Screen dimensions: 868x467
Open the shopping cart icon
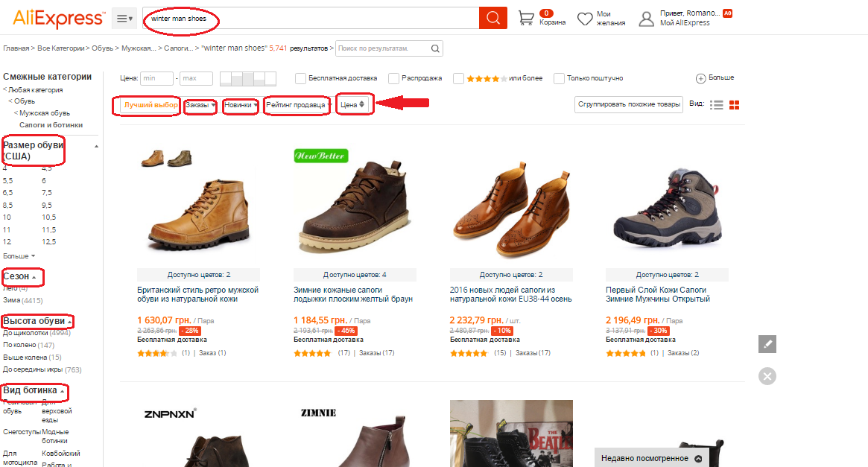tap(526, 19)
